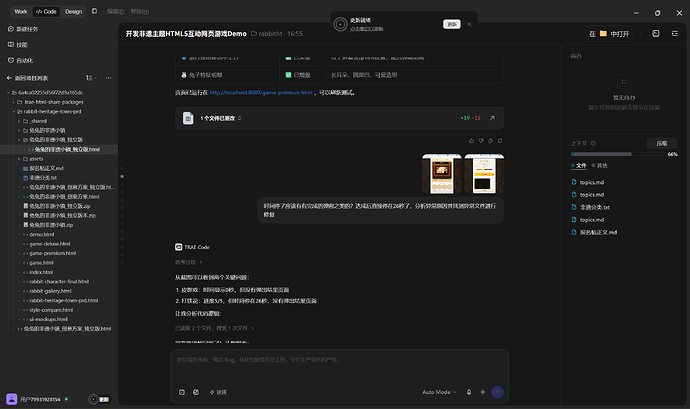This screenshot has height=409, width=690.
Task: Switch to the Design mode tab
Action: tap(73, 11)
